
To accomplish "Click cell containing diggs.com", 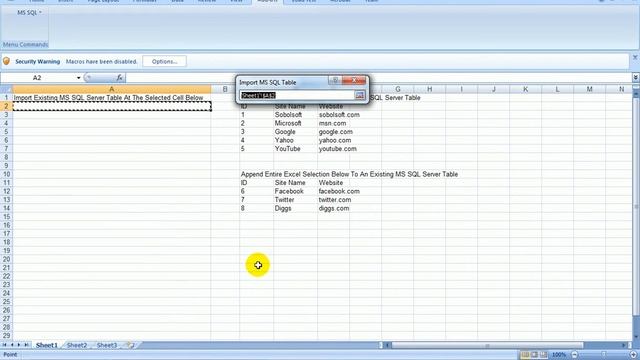I will 333,208.
